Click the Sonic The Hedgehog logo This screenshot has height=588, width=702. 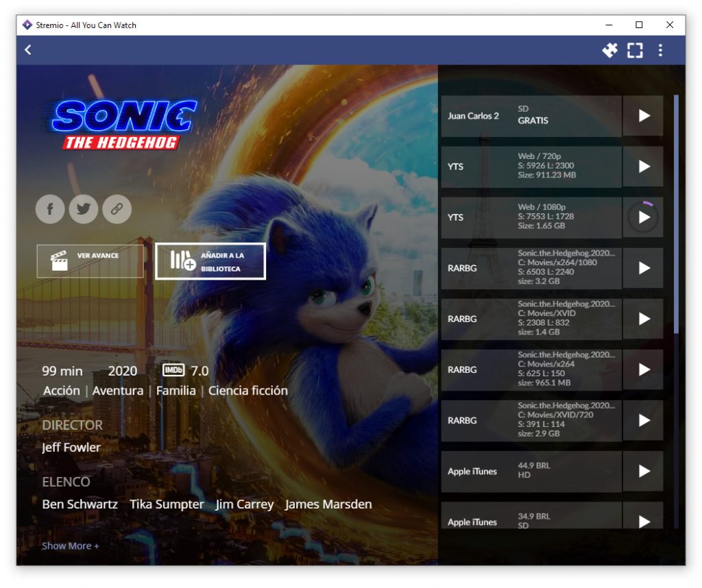coord(124,124)
